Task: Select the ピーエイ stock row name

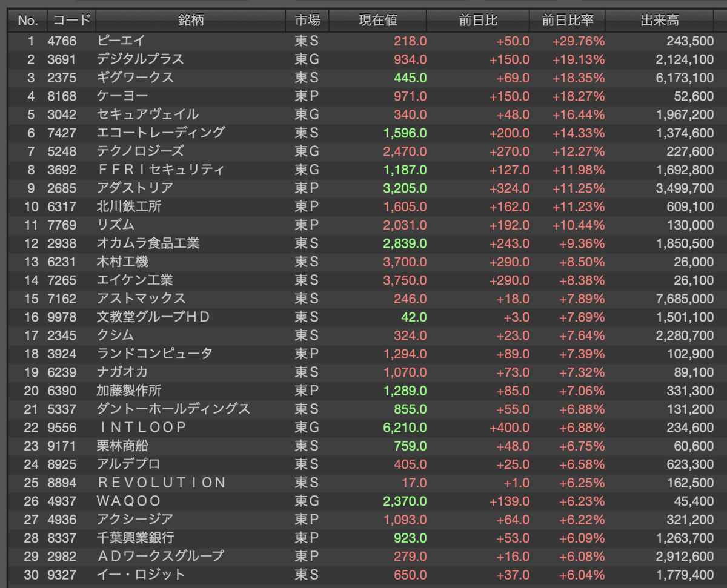Action: coord(121,41)
